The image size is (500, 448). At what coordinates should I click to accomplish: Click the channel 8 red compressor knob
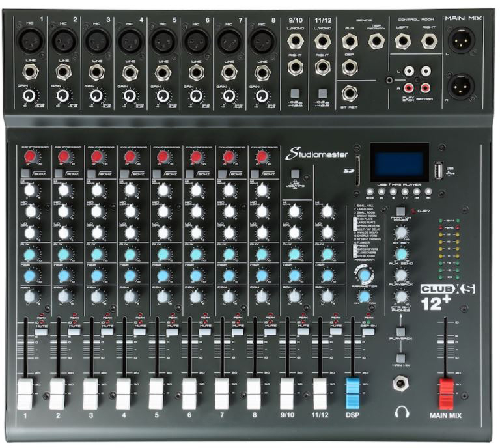[262, 157]
